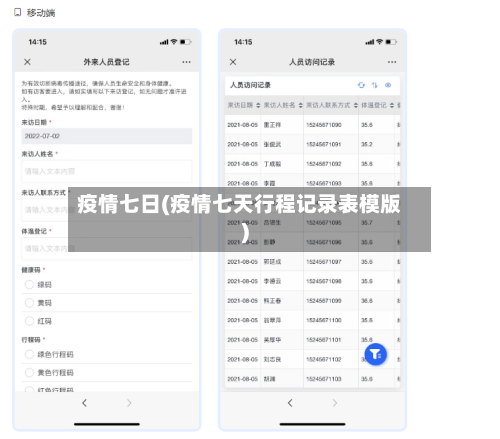
Task: Go forward in the right phone bottom bar
Action: (335, 403)
